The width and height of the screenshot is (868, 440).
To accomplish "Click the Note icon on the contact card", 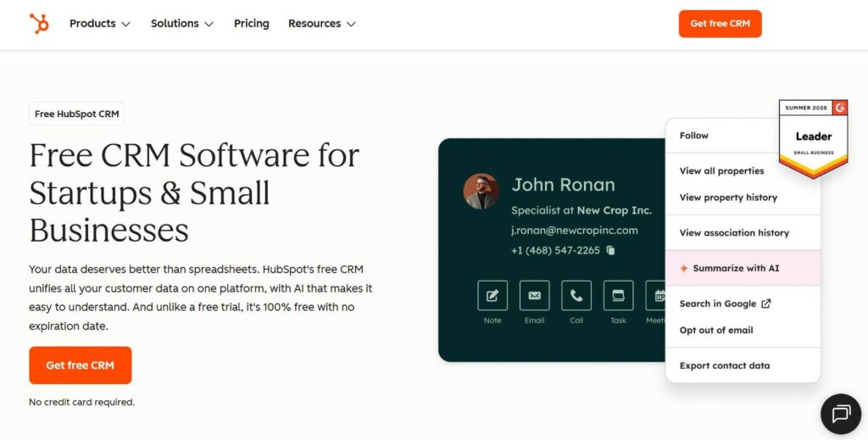I will pyautogui.click(x=492, y=296).
